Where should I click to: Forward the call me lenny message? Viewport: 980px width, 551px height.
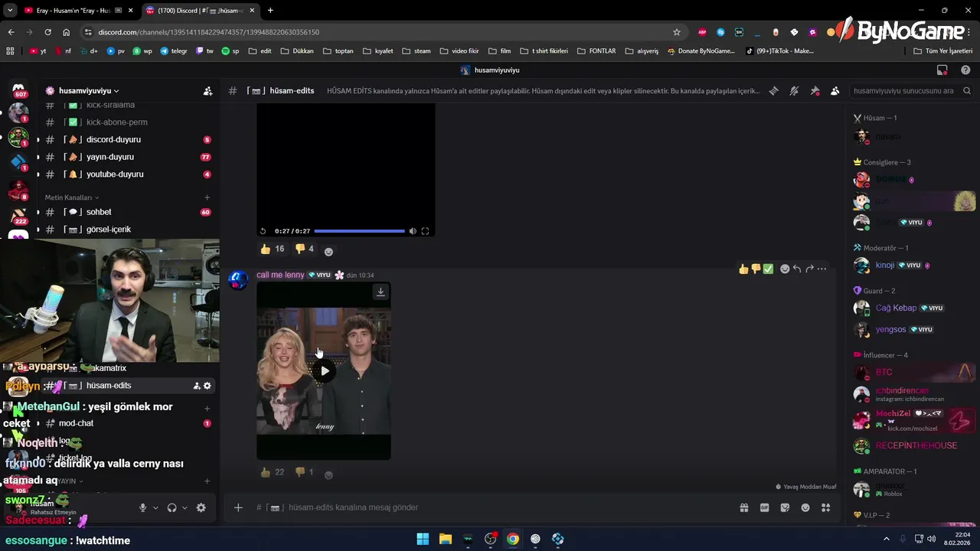click(x=809, y=269)
